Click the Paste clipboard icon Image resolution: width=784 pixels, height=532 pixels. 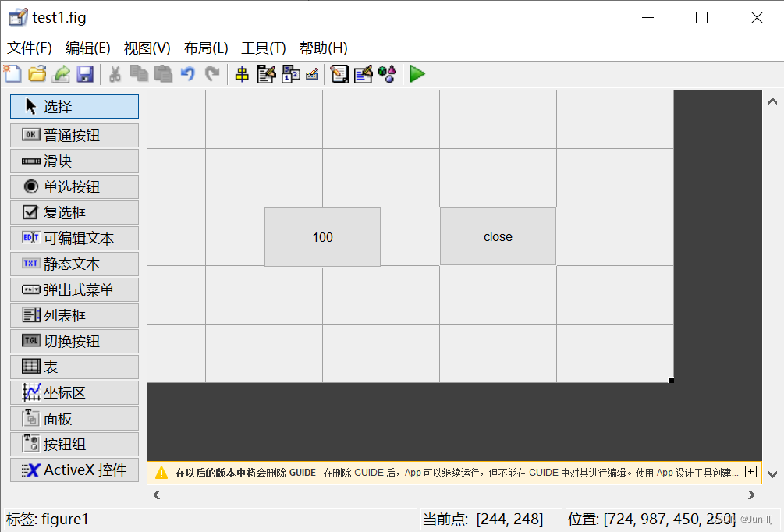pyautogui.click(x=163, y=74)
